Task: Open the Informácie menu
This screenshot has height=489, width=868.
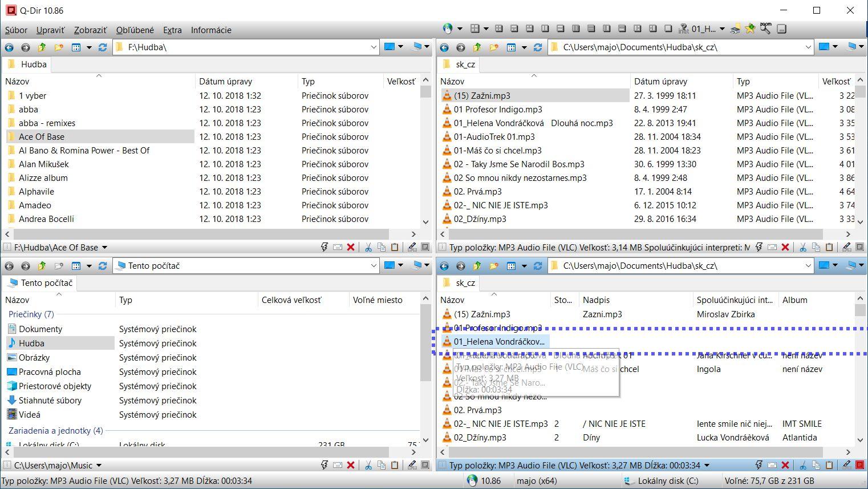Action: coord(211,30)
